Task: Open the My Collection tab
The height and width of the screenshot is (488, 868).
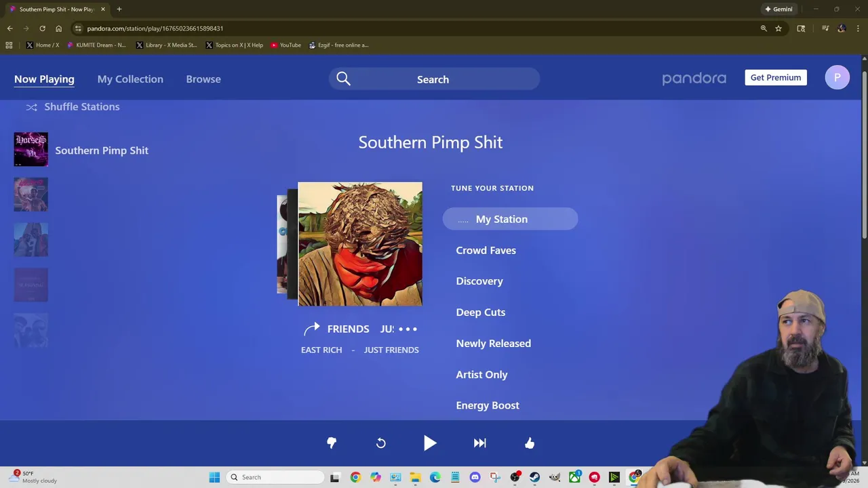Action: (x=130, y=79)
